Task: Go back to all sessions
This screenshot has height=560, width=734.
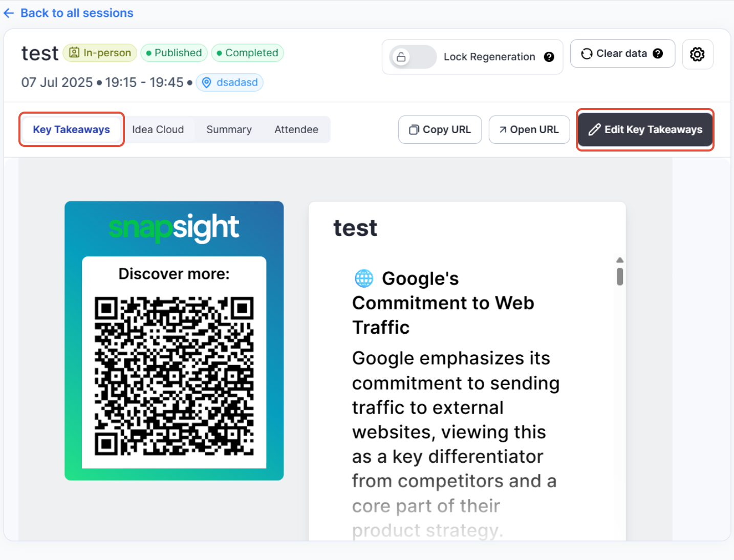Action: point(77,13)
